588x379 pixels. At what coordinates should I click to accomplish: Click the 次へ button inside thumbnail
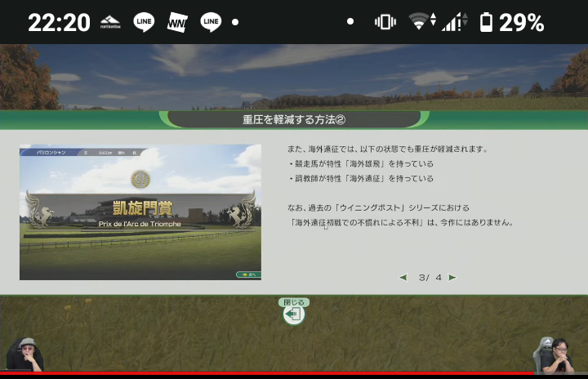pyautogui.click(x=248, y=274)
